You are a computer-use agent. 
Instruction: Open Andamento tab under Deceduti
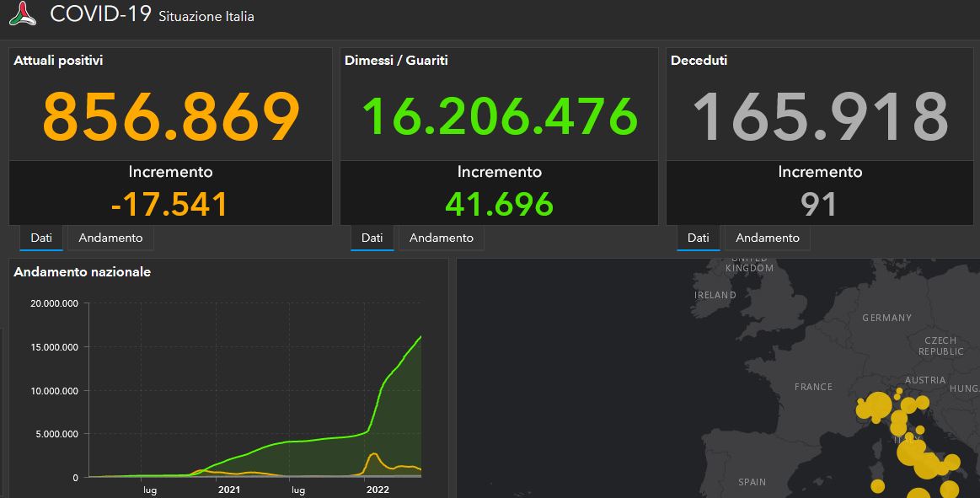(767, 238)
